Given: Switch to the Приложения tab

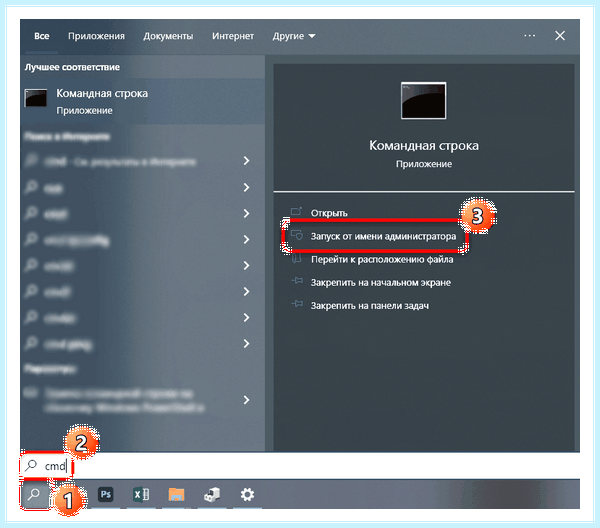Looking at the screenshot, I should [x=96, y=36].
